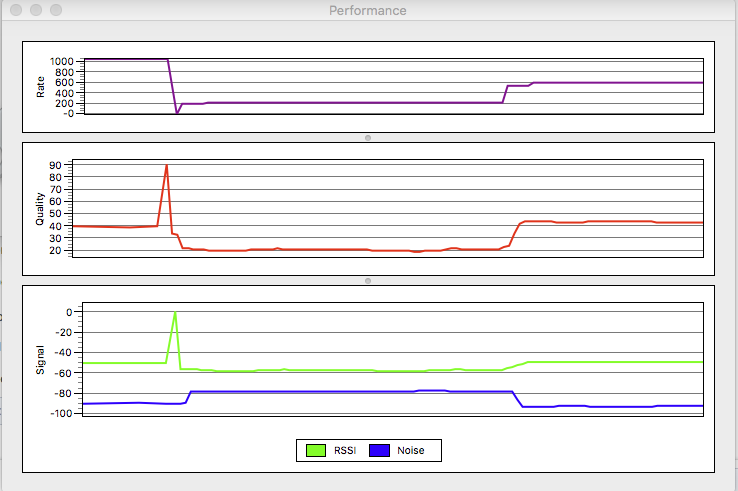
Task: Click the window minimize button
Action: click(36, 10)
